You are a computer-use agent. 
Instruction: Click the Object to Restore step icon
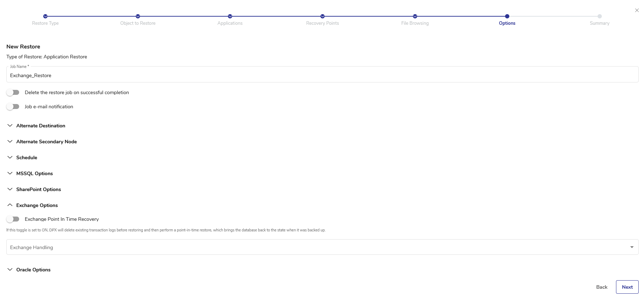(x=138, y=16)
